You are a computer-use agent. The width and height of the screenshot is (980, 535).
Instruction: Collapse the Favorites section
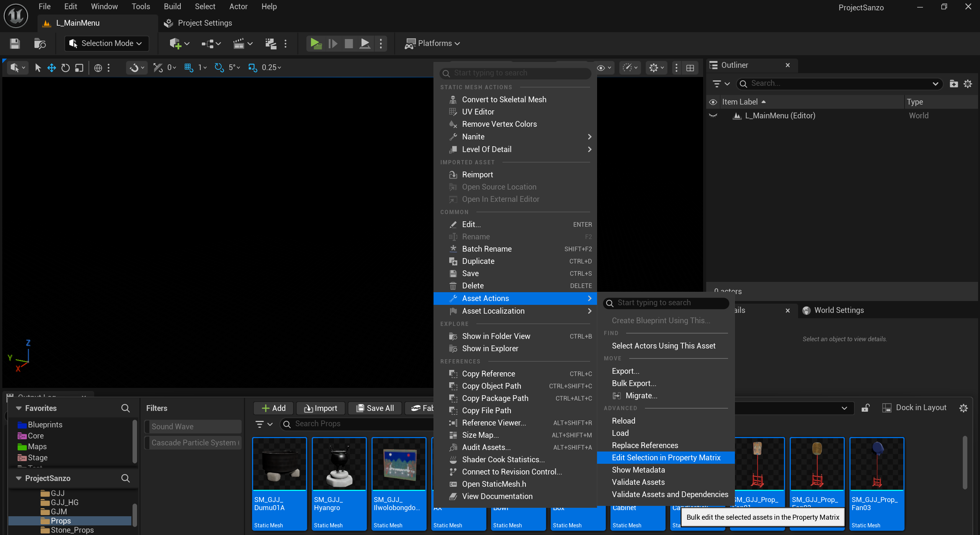click(x=18, y=408)
